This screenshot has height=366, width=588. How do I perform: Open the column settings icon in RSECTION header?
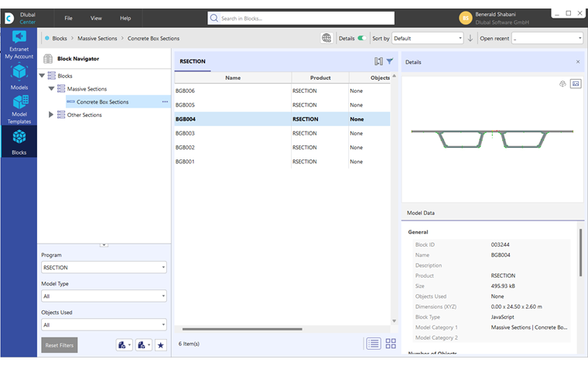click(378, 61)
